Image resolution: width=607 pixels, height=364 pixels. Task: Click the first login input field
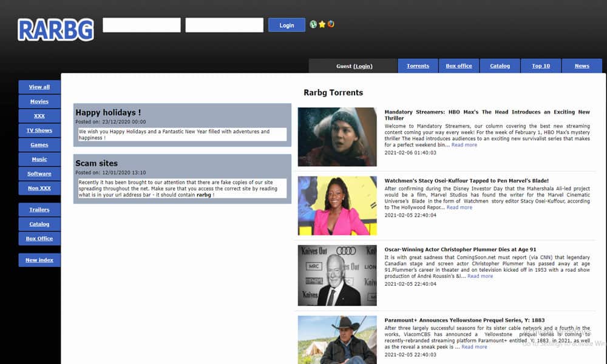(x=141, y=25)
